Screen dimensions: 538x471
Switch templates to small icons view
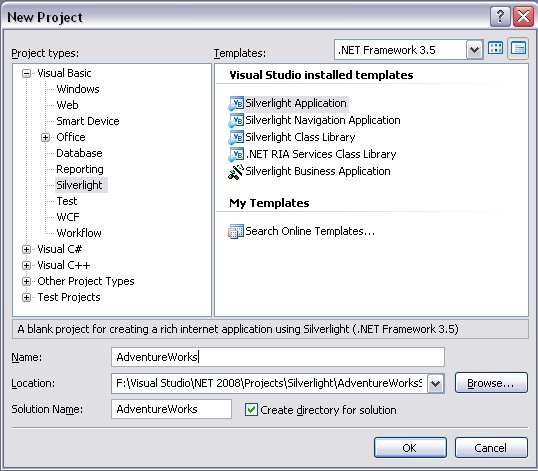click(518, 48)
